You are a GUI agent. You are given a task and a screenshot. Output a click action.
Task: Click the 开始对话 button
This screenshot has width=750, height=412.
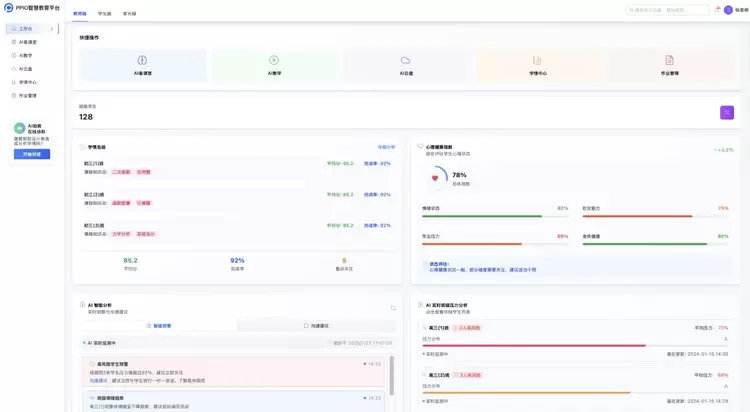[x=32, y=154]
